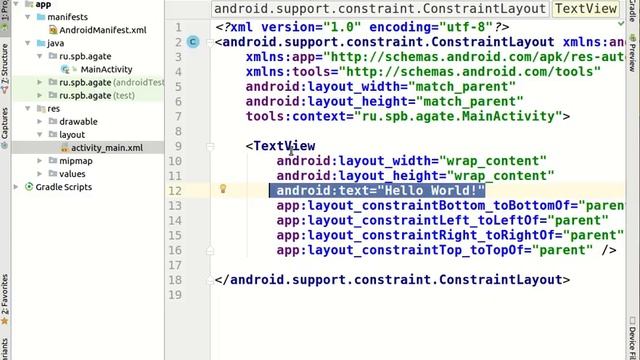Image resolution: width=640 pixels, height=360 pixels.
Task: Click the res folder icon
Action: coord(41,108)
